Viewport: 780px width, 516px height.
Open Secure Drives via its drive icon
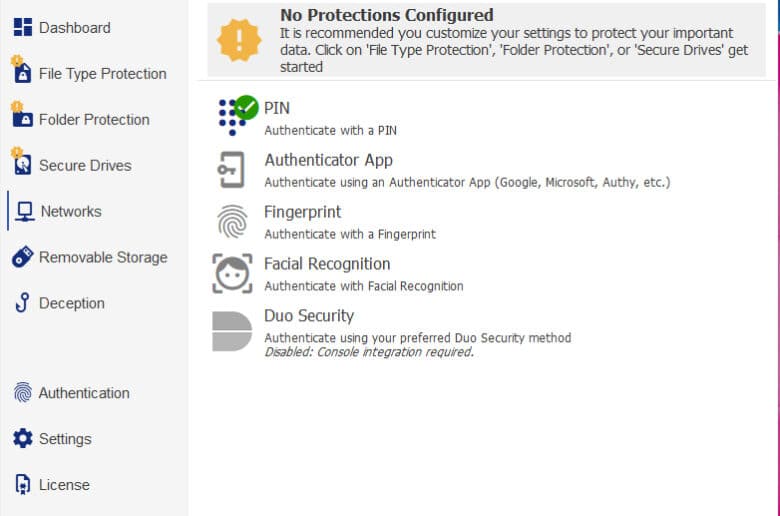coord(21,161)
